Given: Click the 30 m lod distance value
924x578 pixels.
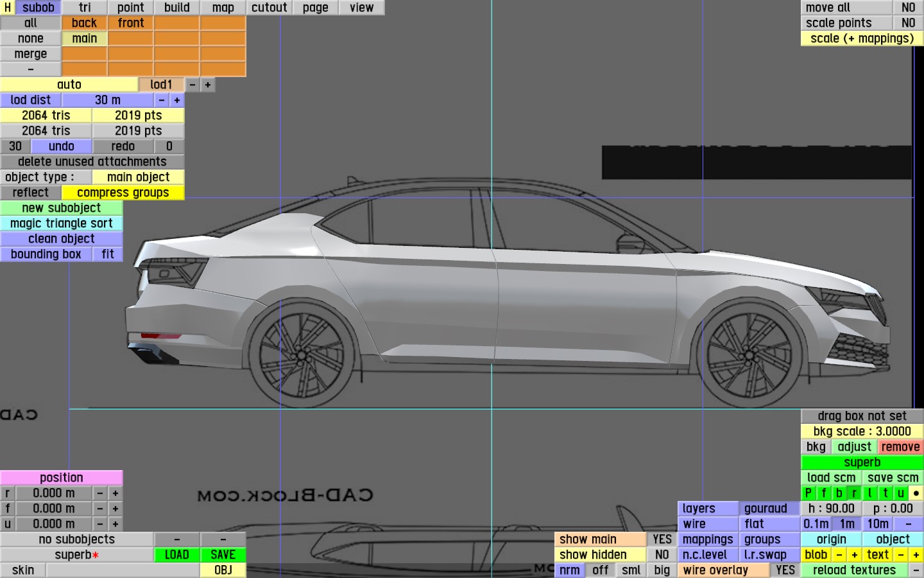Looking at the screenshot, I should [108, 100].
